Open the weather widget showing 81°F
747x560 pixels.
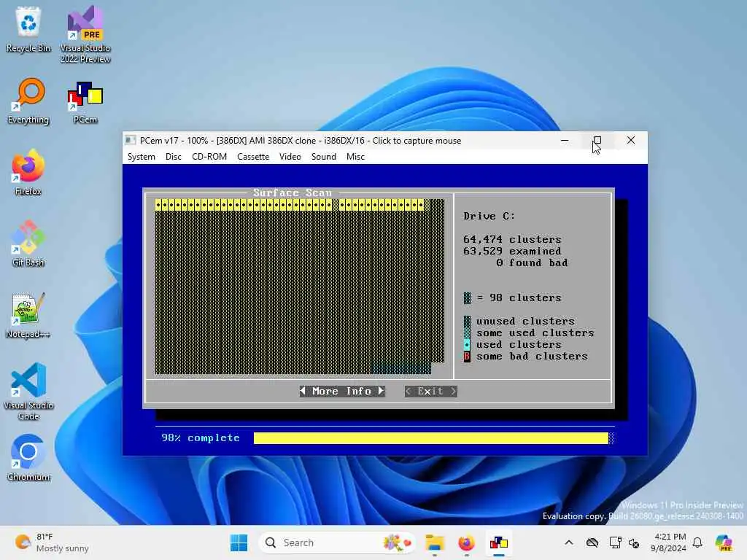tap(52, 542)
